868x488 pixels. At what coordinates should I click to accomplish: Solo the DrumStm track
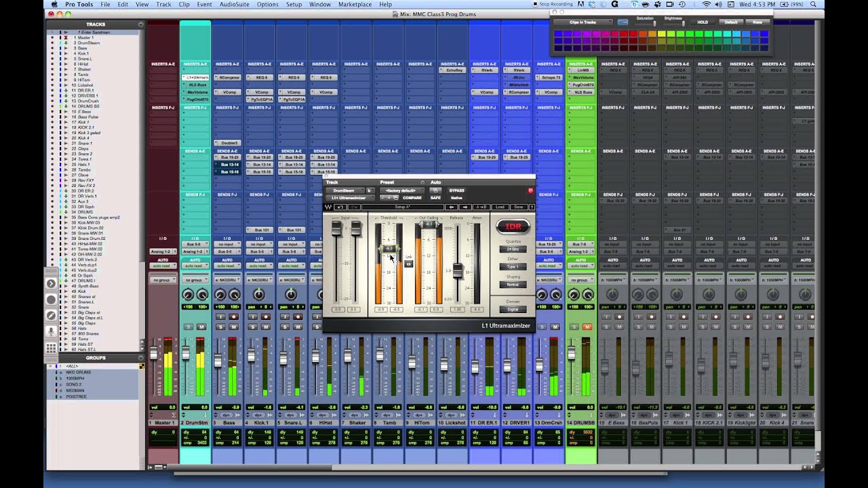point(189,327)
